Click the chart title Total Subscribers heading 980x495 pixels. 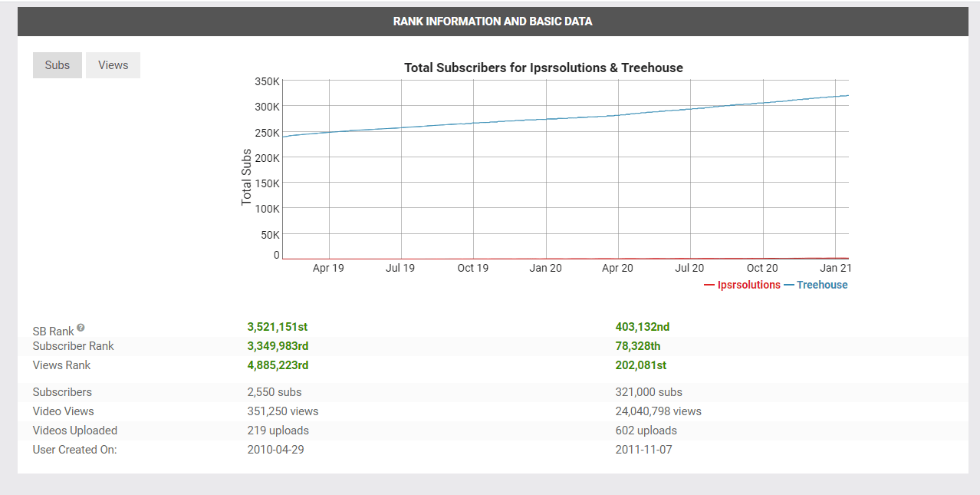pos(543,68)
